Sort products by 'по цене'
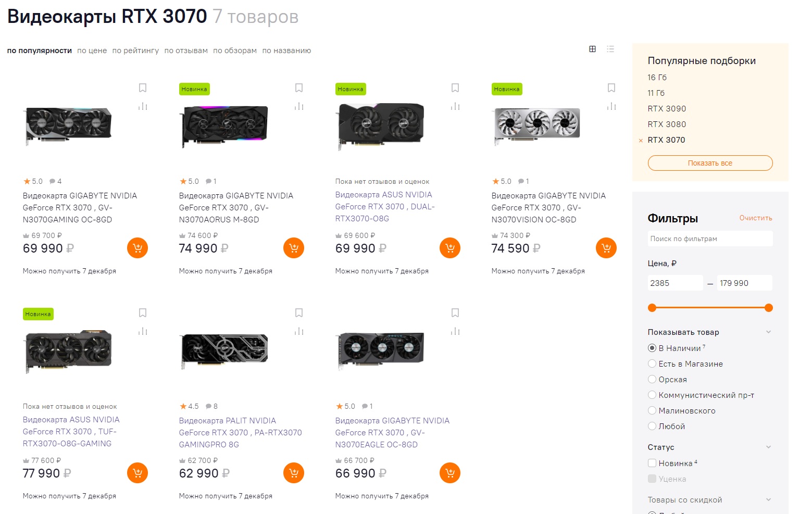The height and width of the screenshot is (514, 812). pos(92,51)
